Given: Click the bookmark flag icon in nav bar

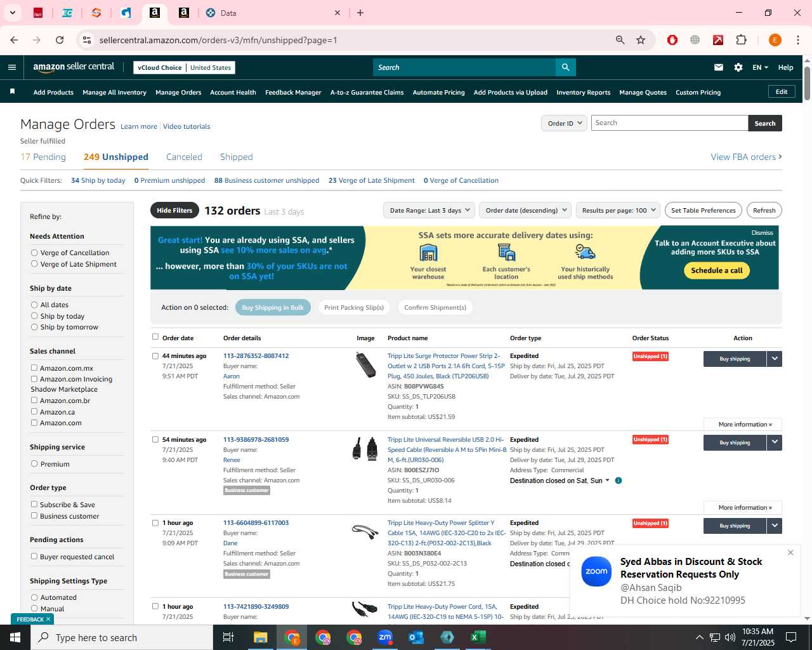Looking at the screenshot, I should coord(12,92).
